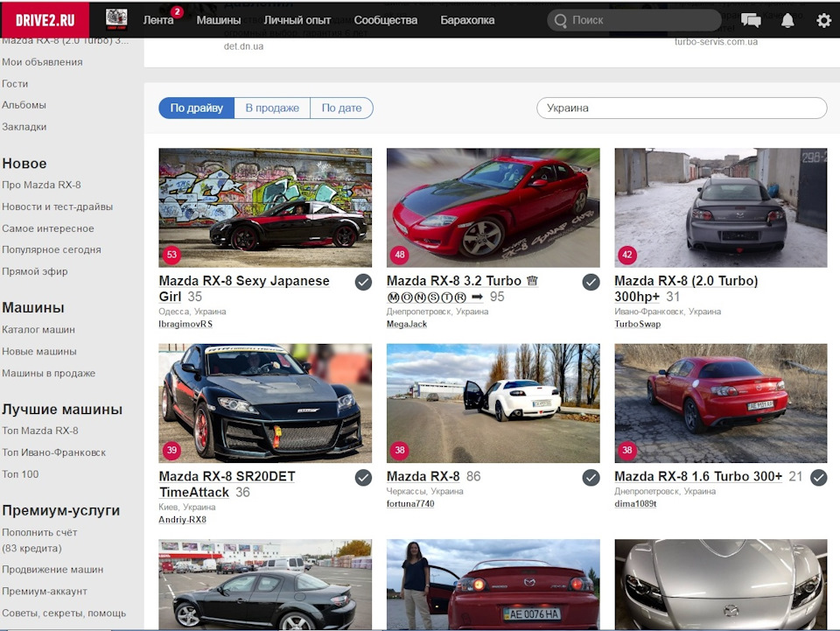Click the red 39 drive badge
The height and width of the screenshot is (631, 840).
pos(171,450)
